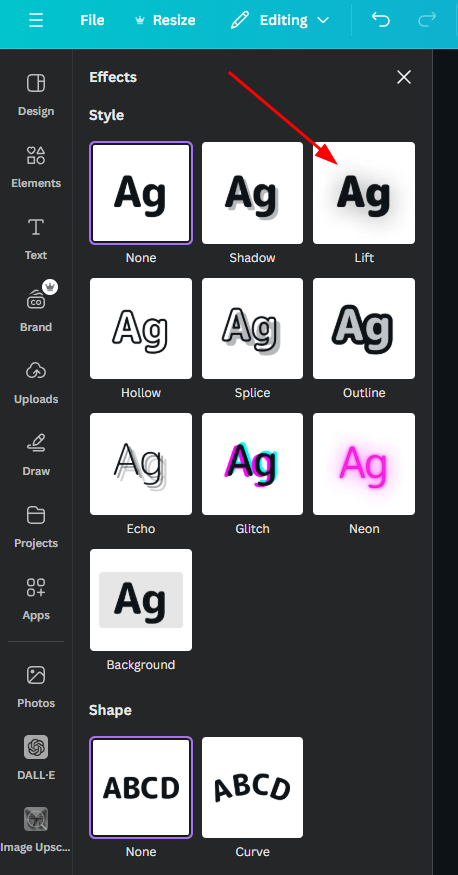Apply the Lift text style

(364, 193)
